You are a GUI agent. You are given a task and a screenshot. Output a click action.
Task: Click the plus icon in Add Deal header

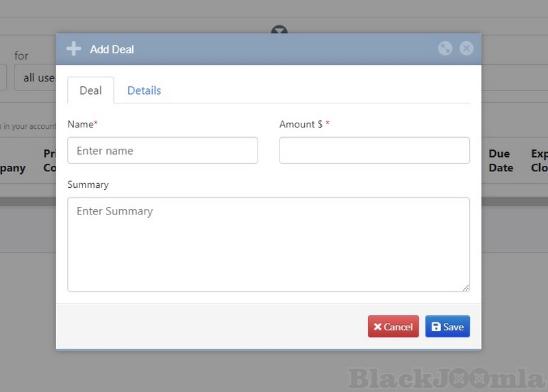(x=73, y=49)
